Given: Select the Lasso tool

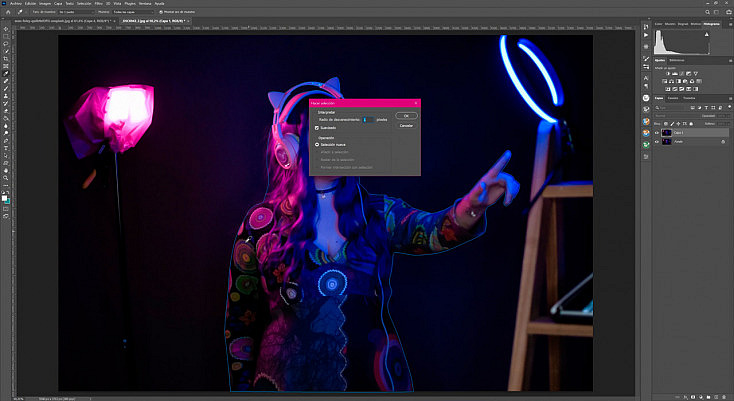Looking at the screenshot, I should click(x=5, y=44).
